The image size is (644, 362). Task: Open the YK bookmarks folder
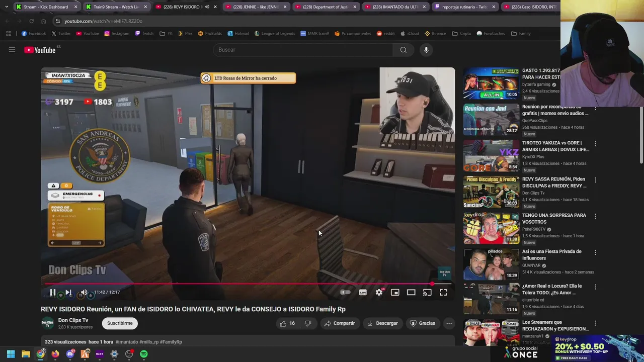click(166, 34)
